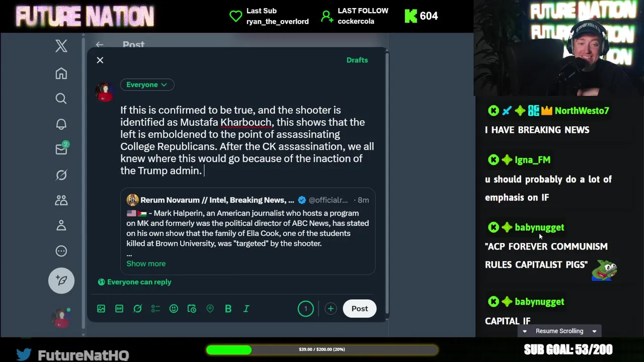Tag location pin icon in composer
The width and height of the screenshot is (644, 362).
coord(210,309)
